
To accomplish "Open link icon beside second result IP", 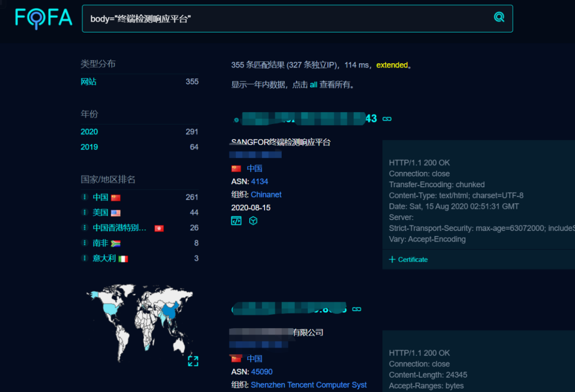I will pyautogui.click(x=356, y=309).
